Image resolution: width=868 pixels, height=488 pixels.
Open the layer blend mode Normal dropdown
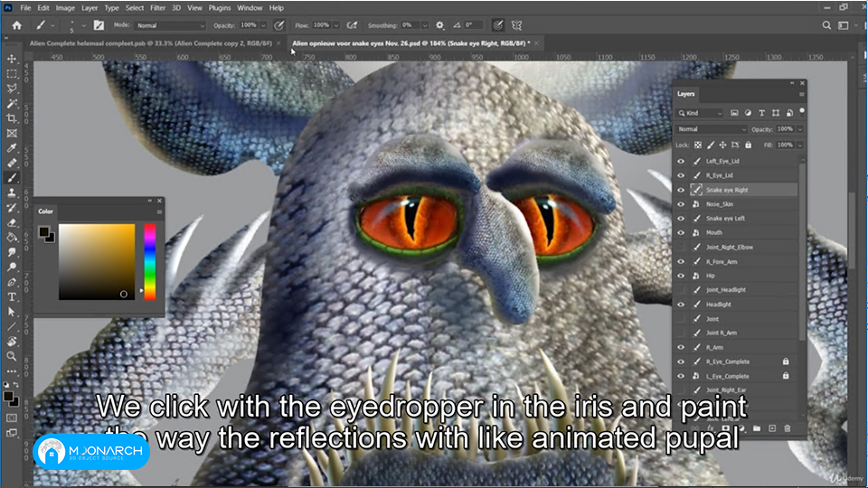(x=712, y=129)
